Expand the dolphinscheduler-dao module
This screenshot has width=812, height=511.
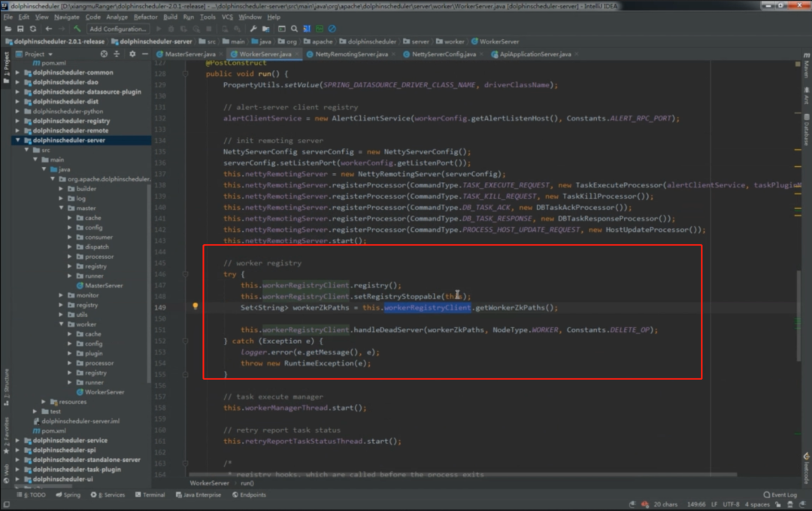click(x=17, y=82)
